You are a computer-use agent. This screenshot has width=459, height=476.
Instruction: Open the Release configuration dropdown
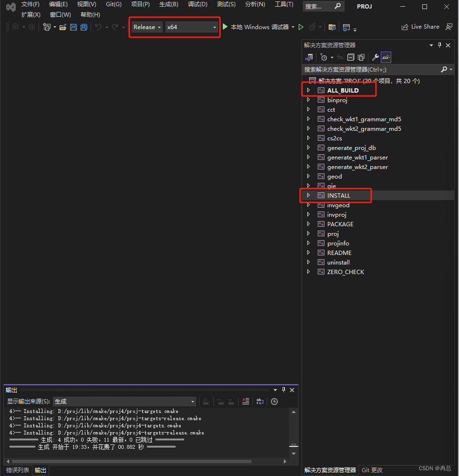coord(147,27)
